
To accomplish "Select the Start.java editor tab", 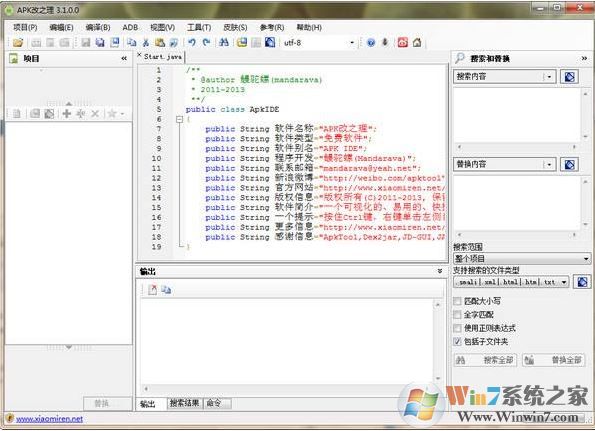I will coord(163,57).
